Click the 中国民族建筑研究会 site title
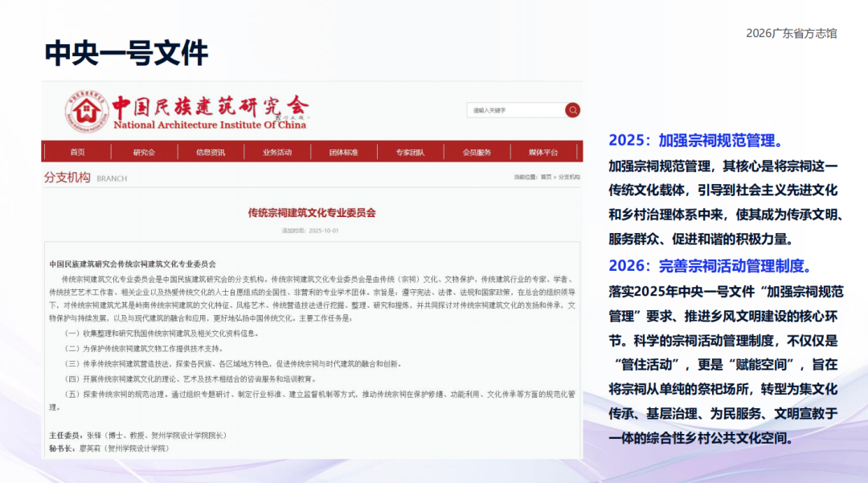The width and height of the screenshot is (868, 483). pos(211,105)
